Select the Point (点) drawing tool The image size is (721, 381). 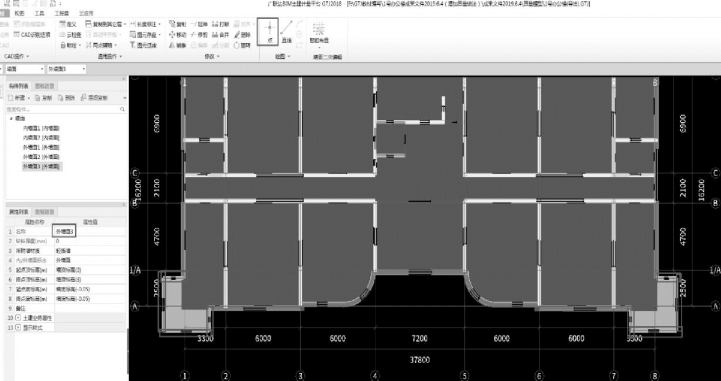tap(269, 32)
